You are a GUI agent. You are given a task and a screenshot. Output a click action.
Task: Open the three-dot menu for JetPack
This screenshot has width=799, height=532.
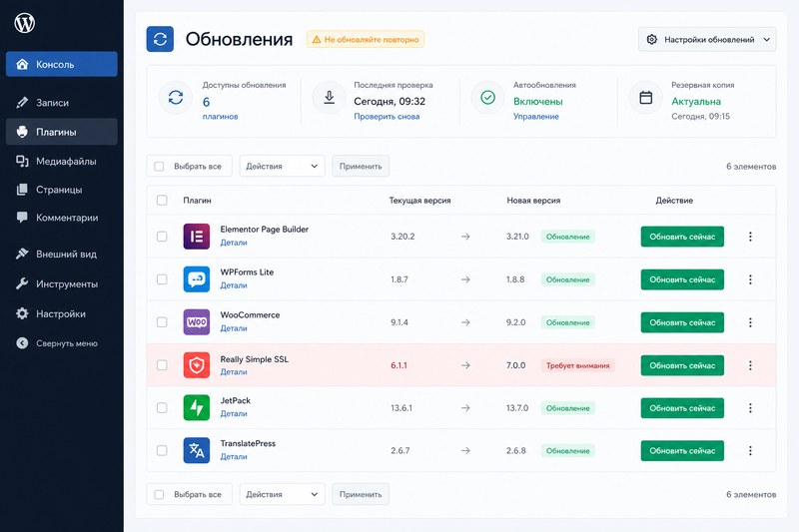point(750,408)
